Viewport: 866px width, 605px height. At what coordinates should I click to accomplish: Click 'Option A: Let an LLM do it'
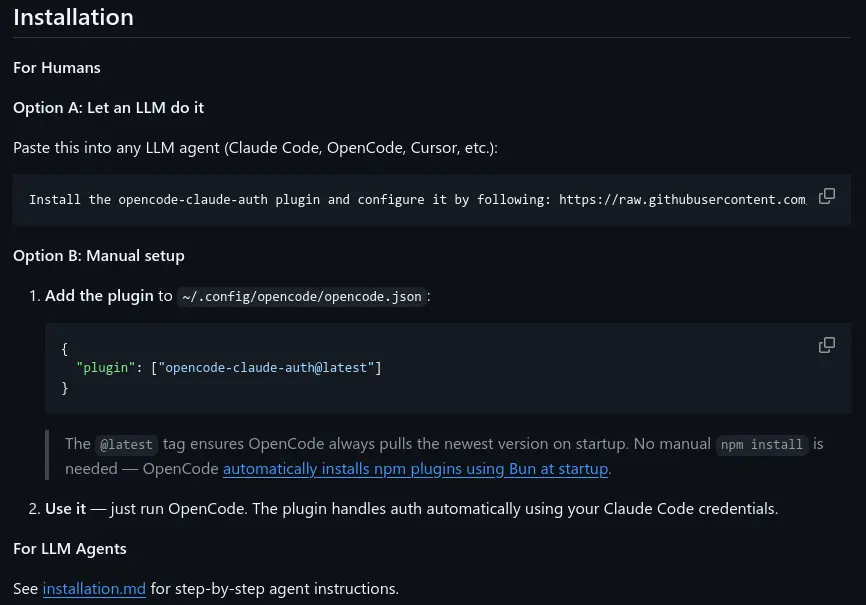click(x=108, y=107)
